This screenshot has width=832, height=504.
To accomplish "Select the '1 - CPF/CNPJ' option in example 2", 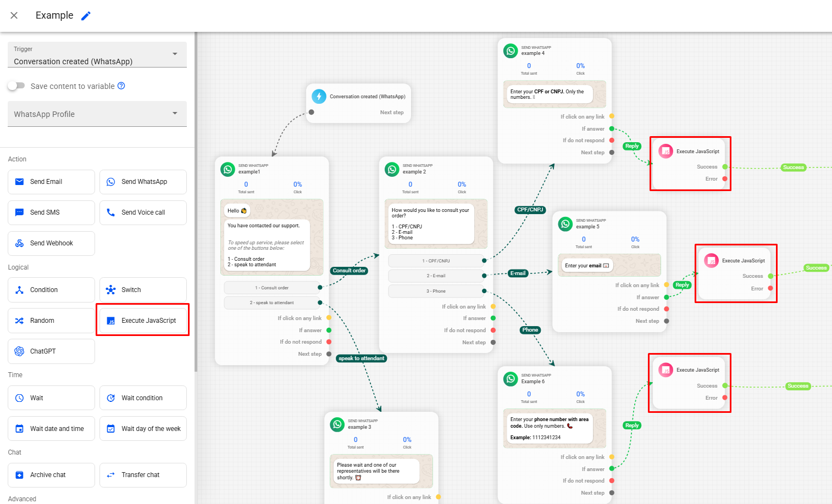I will [435, 261].
